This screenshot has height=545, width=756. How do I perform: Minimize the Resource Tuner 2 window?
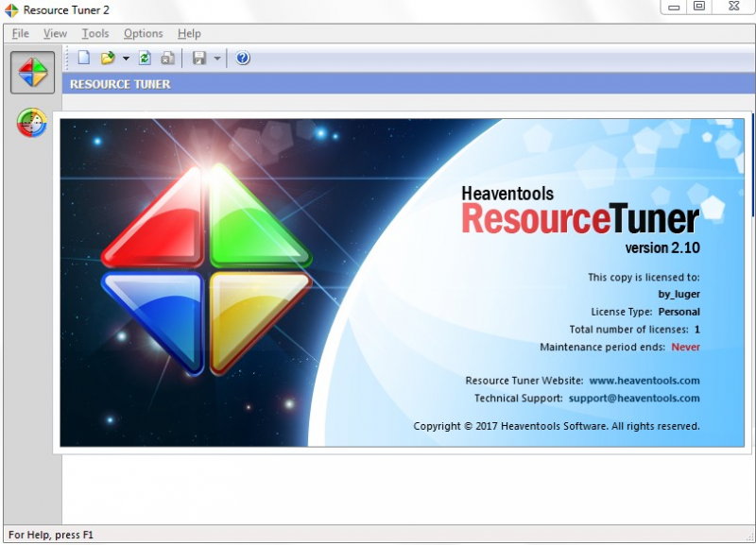pos(674,7)
